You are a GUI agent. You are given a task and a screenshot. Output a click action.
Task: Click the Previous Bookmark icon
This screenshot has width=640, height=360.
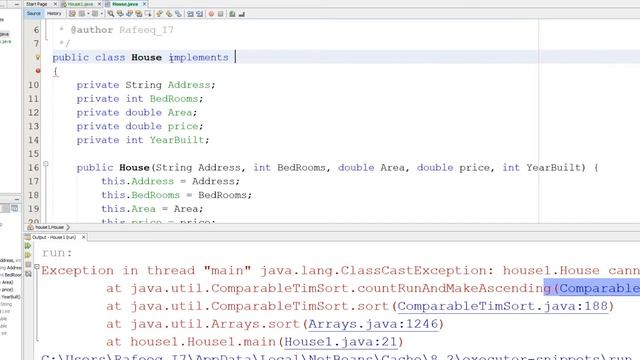160,14
